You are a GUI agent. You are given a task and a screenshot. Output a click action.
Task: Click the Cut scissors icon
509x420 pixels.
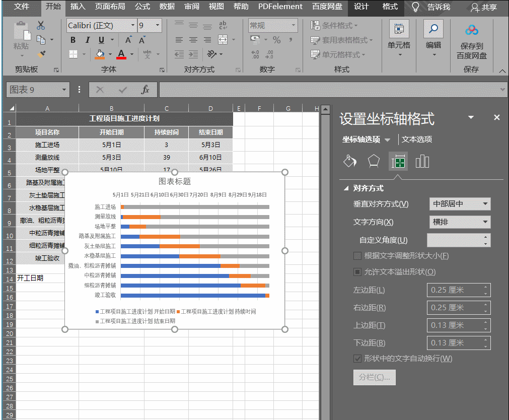pos(41,25)
